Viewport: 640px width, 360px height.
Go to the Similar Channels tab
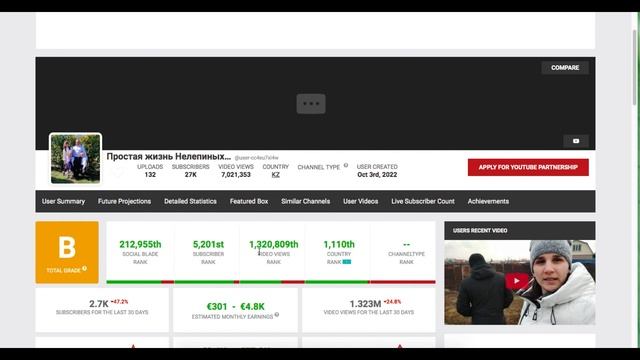coord(305,201)
